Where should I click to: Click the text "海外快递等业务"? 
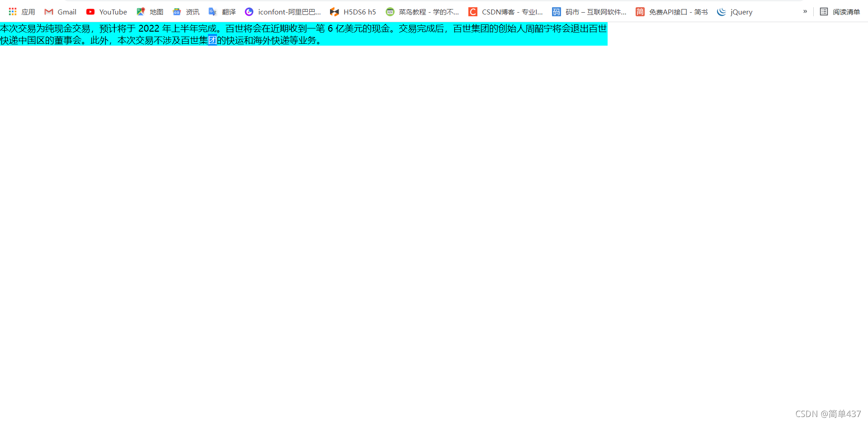[x=285, y=40]
